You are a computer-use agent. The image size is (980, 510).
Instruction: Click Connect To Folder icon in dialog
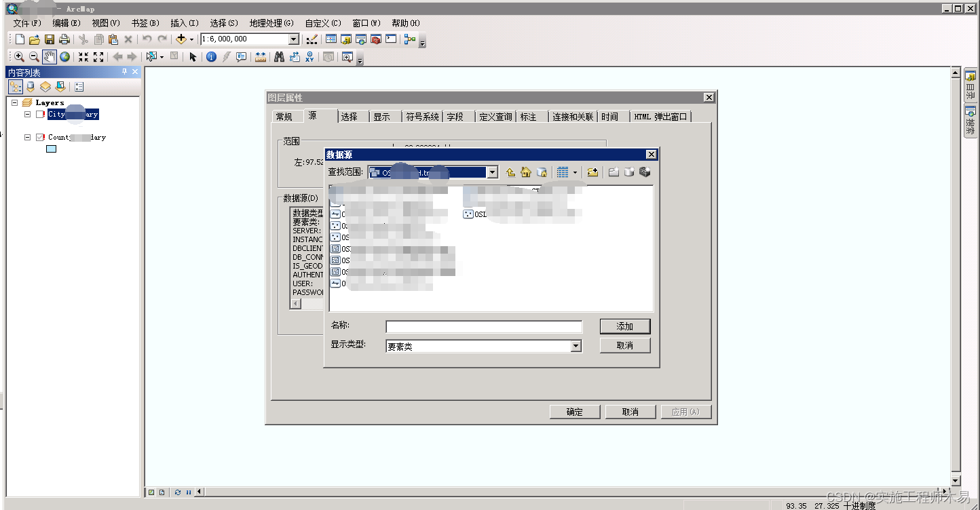pos(592,172)
